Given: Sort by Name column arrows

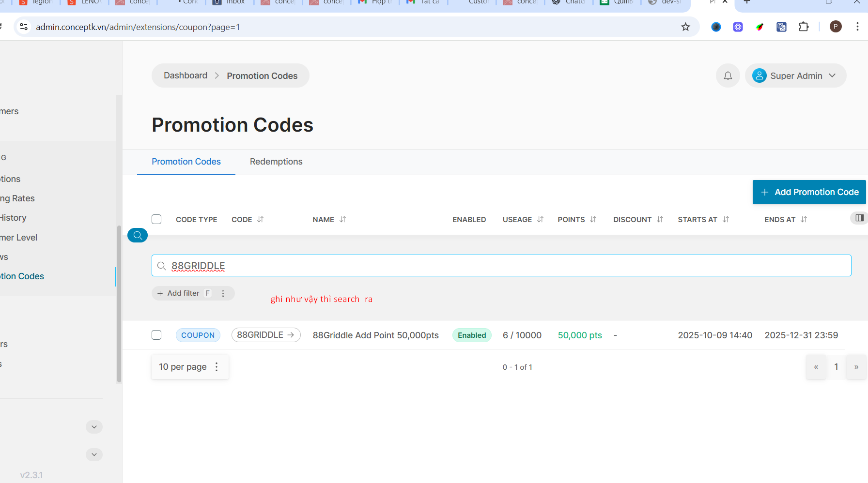Looking at the screenshot, I should pos(343,220).
